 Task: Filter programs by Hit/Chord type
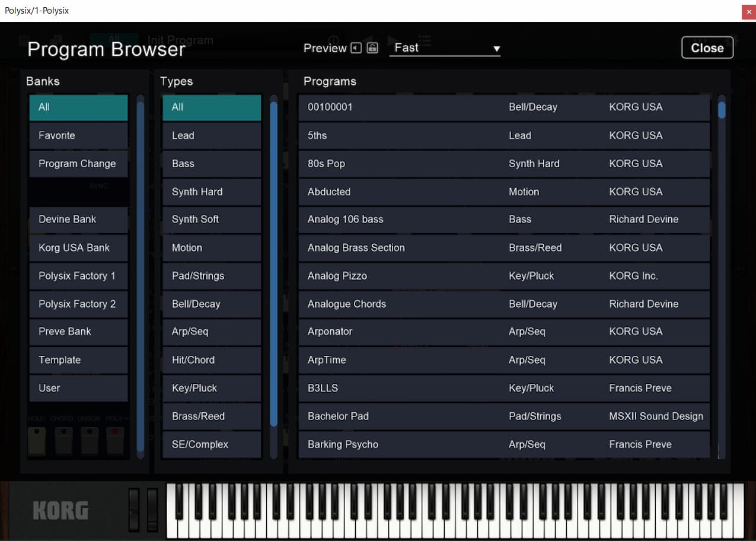pyautogui.click(x=212, y=360)
